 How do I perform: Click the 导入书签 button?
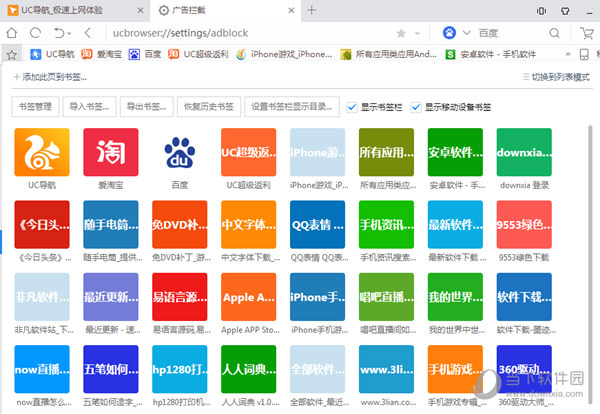(89, 106)
